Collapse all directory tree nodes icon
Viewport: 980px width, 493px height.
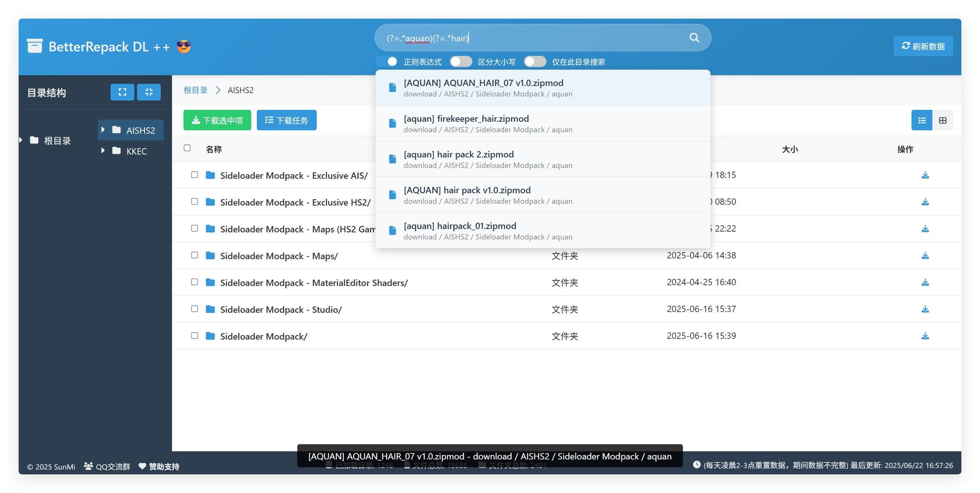pos(148,92)
